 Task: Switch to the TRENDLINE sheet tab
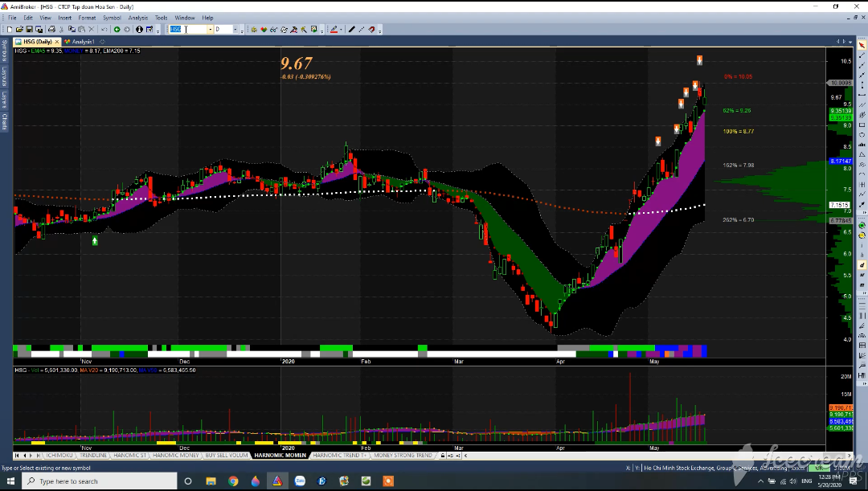click(x=93, y=455)
